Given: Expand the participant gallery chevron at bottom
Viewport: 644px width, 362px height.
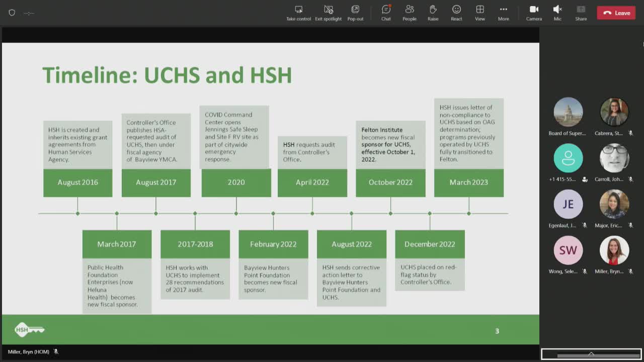Looking at the screenshot, I should [x=591, y=354].
